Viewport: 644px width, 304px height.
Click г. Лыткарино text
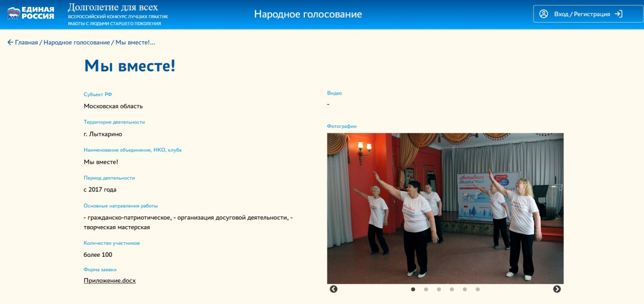pos(103,134)
